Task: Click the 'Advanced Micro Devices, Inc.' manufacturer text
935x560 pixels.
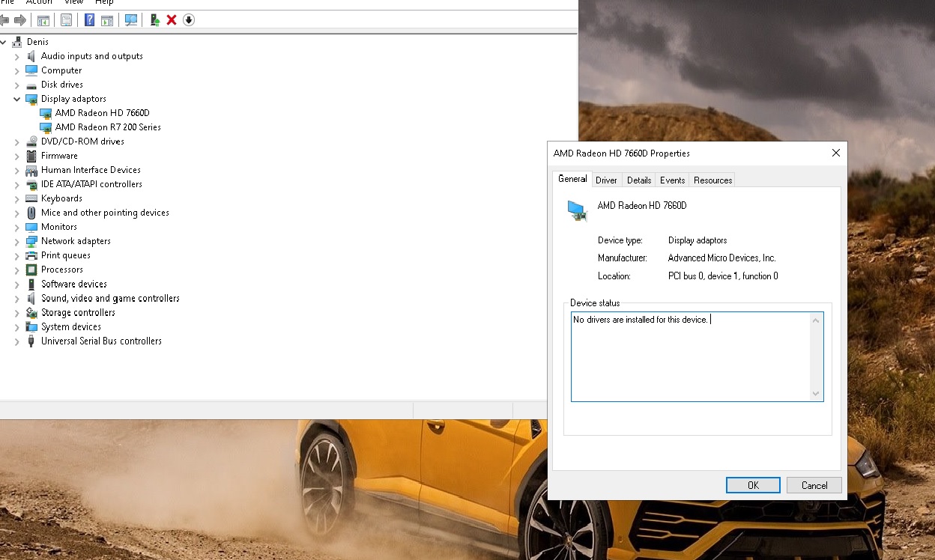Action: click(x=721, y=258)
